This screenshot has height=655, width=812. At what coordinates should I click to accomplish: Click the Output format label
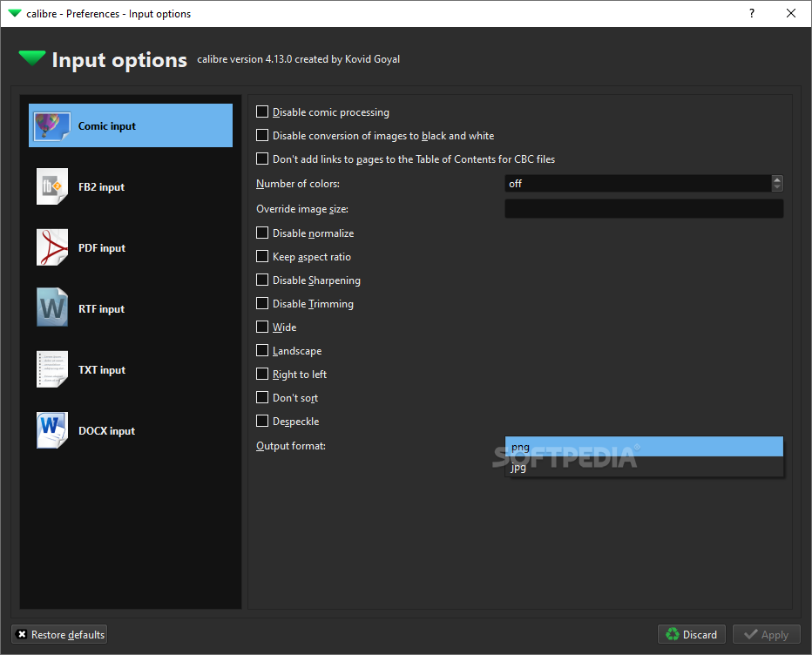(290, 446)
